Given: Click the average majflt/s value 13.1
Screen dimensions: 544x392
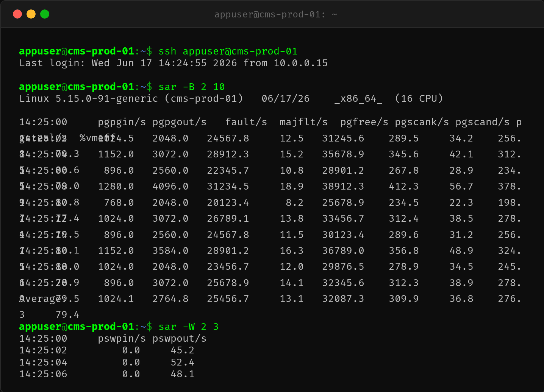Looking at the screenshot, I should pos(292,299).
